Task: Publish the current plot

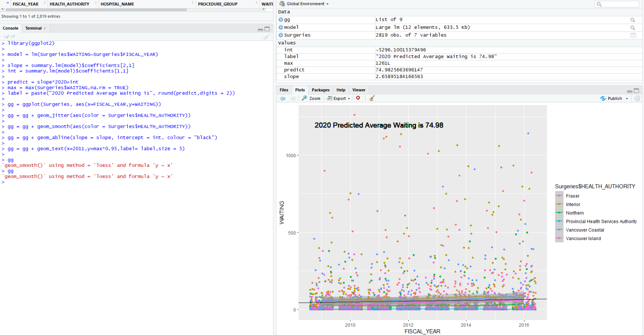Action: click(x=611, y=99)
